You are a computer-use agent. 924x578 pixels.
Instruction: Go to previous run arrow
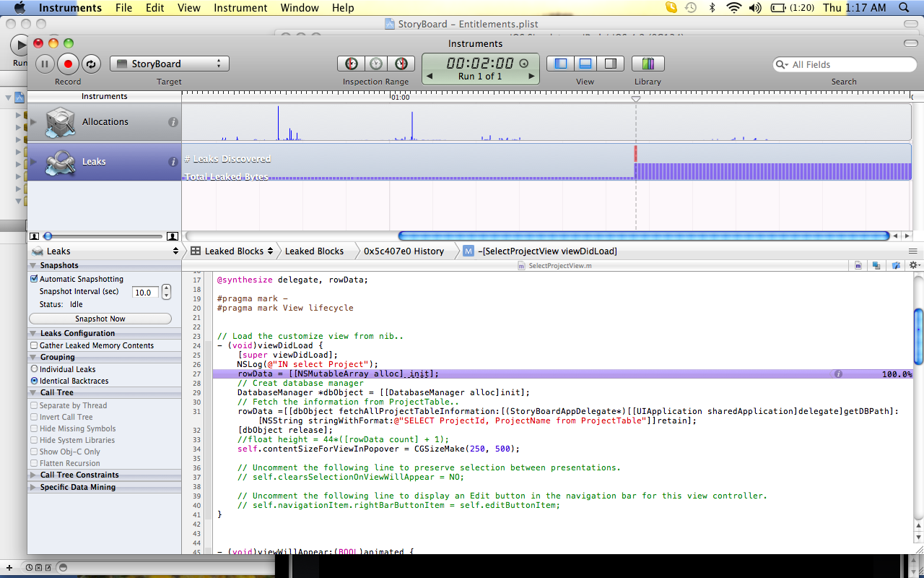(x=430, y=77)
